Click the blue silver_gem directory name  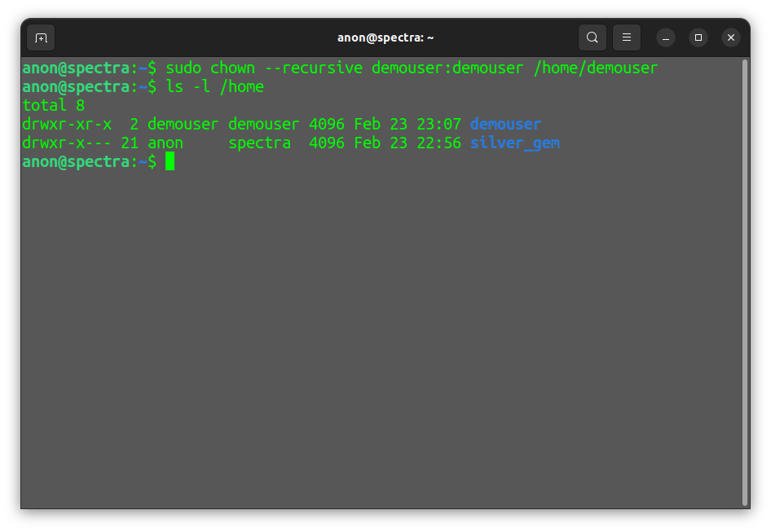click(515, 143)
